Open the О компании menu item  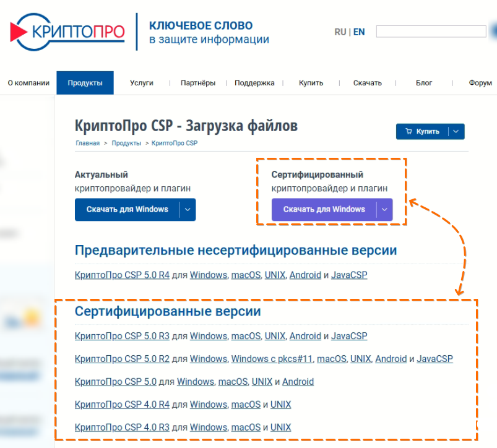(x=28, y=83)
